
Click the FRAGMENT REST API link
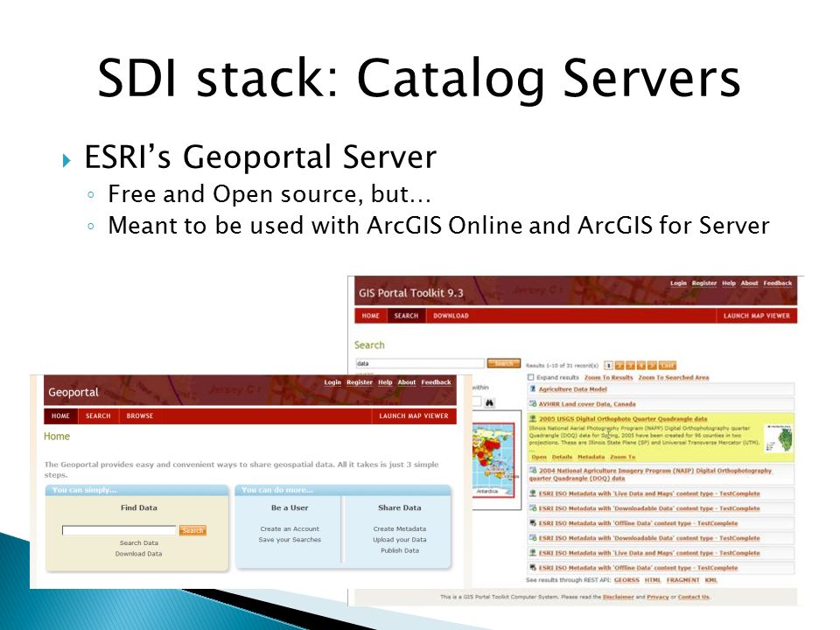pyautogui.click(x=683, y=580)
